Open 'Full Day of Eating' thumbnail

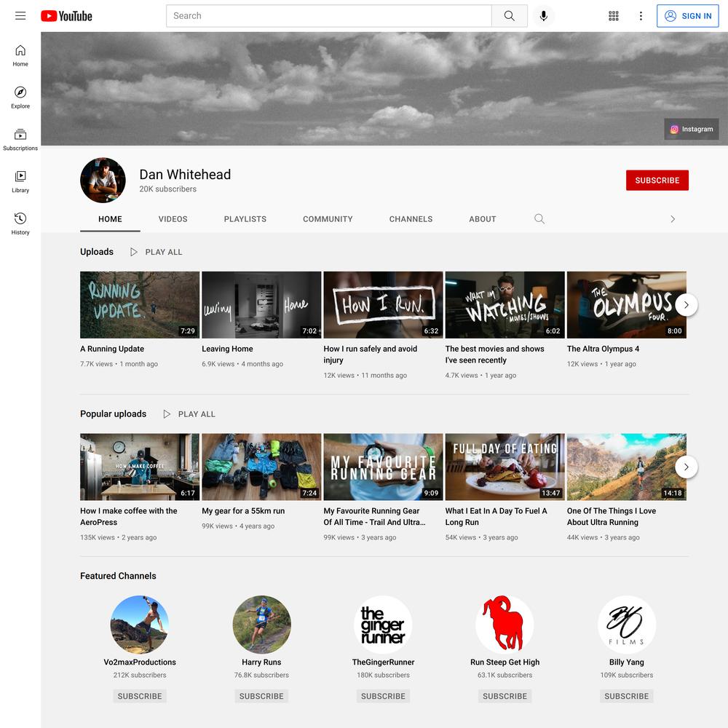[x=505, y=467]
